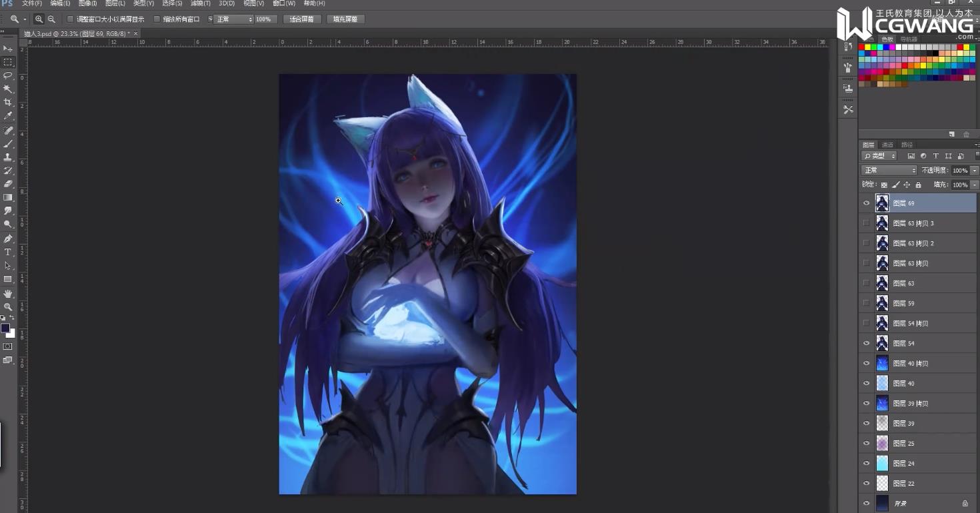
Task: Select the Clone Stamp tool
Action: pyautogui.click(x=8, y=157)
